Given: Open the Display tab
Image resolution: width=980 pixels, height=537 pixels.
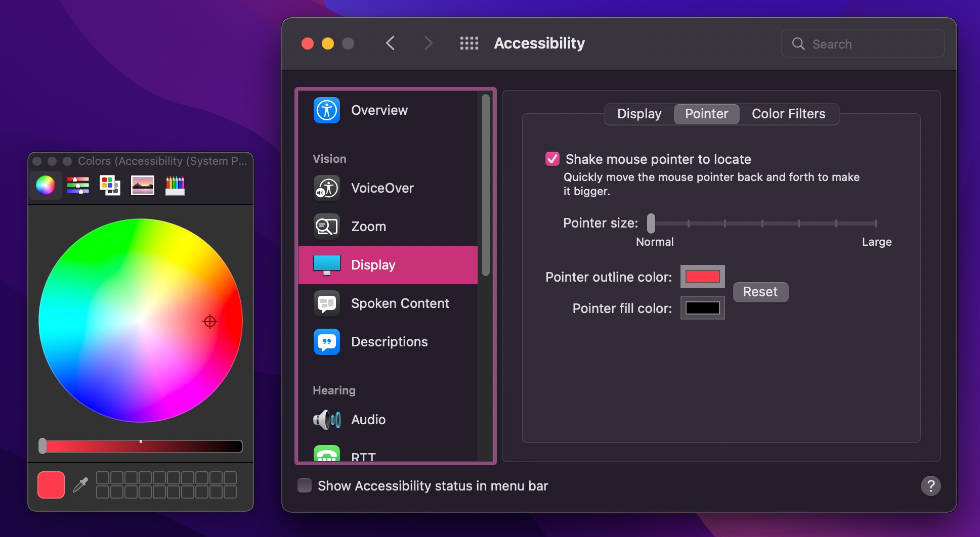Looking at the screenshot, I should coord(639,114).
